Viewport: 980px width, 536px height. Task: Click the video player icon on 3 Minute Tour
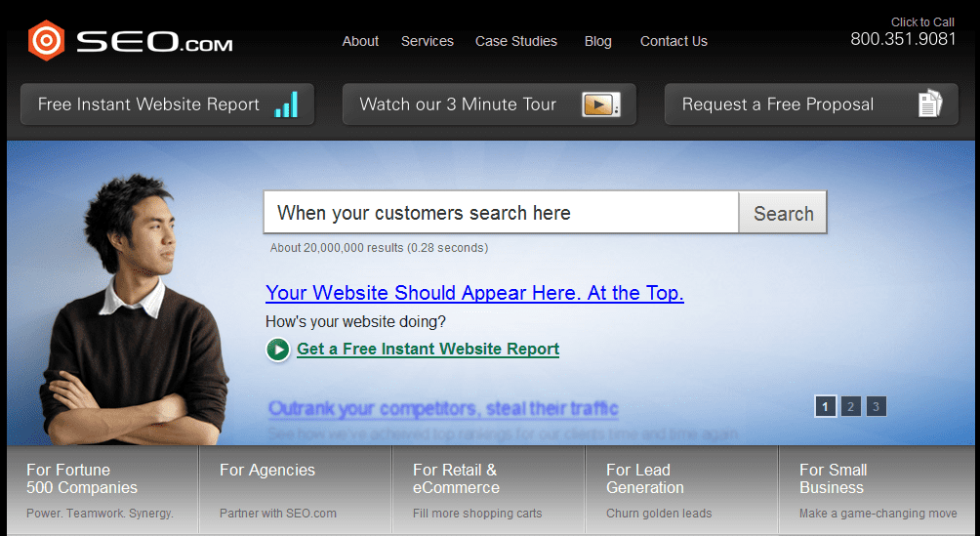pos(601,104)
